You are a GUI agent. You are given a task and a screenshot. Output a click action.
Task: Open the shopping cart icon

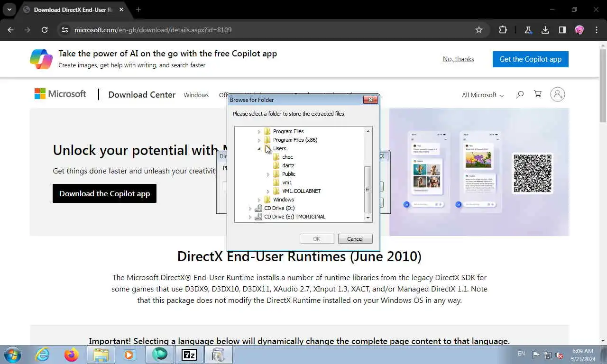pos(538,94)
